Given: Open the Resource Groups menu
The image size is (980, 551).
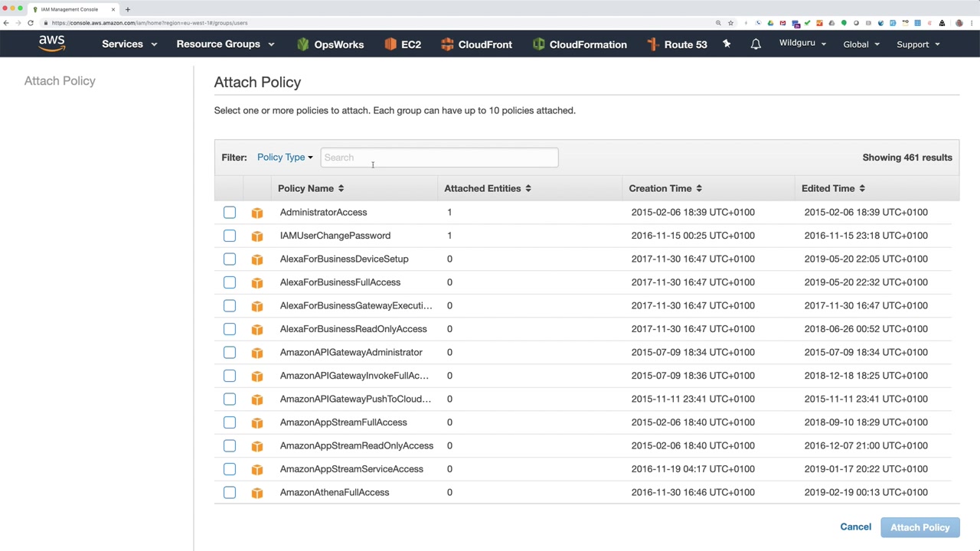Looking at the screenshot, I should pyautogui.click(x=225, y=44).
